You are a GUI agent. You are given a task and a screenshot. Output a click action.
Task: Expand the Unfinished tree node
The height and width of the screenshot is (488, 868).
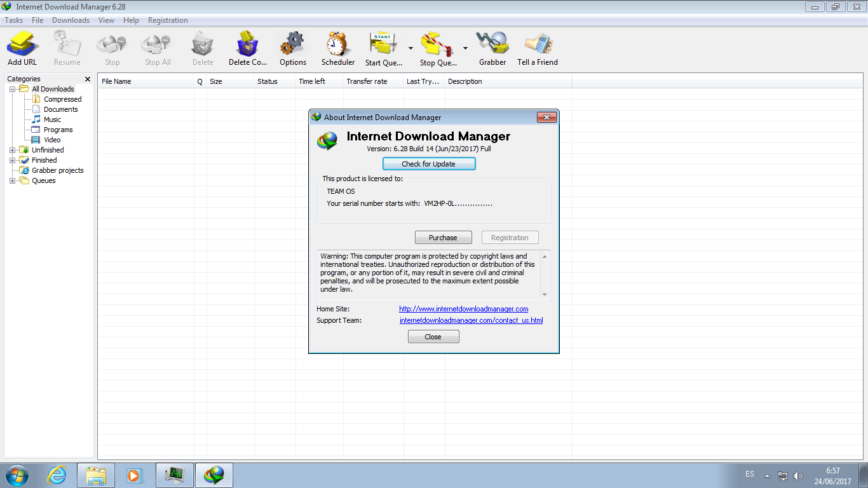click(12, 150)
